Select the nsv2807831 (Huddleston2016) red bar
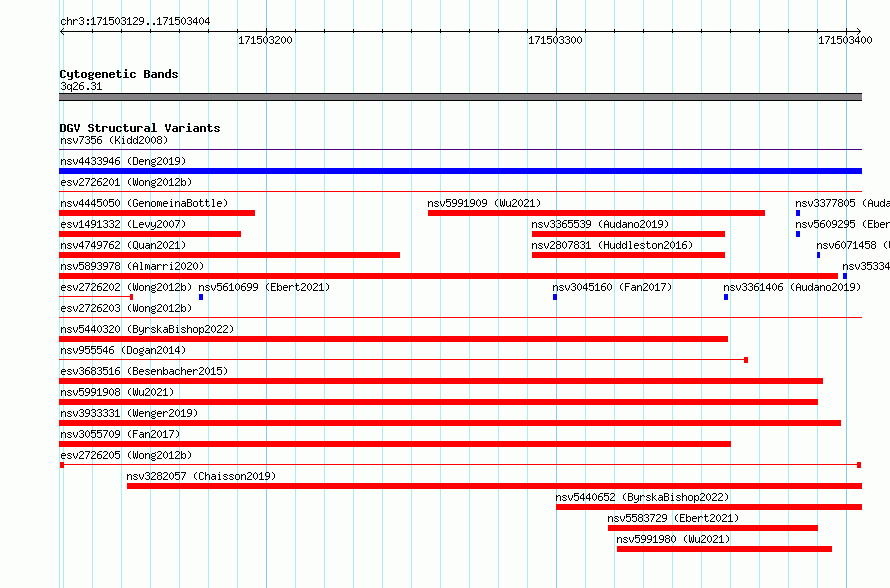Viewport: 890px width, 588px height. pos(628,255)
